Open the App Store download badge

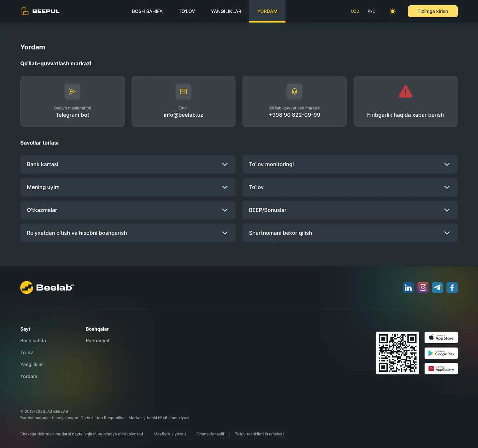click(441, 338)
